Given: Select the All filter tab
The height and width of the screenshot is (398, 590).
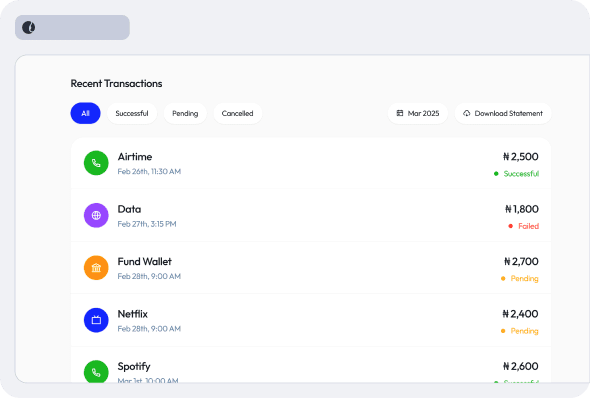Looking at the screenshot, I should (85, 113).
